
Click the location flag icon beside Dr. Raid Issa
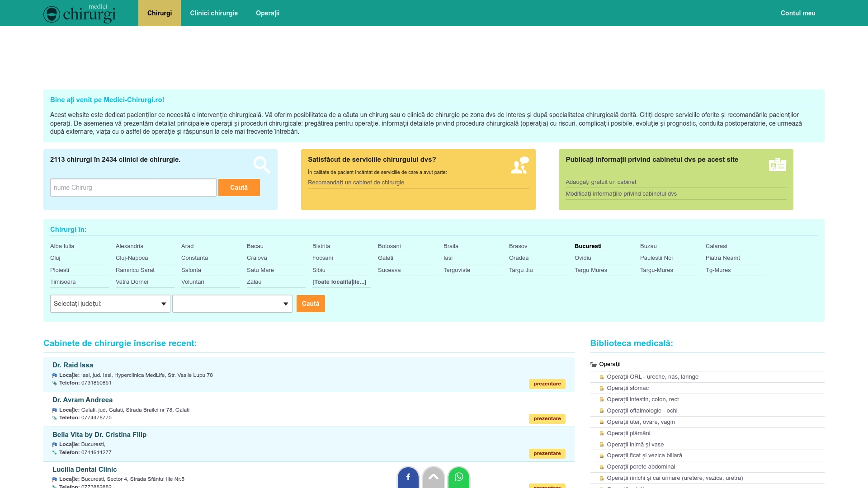(x=55, y=375)
